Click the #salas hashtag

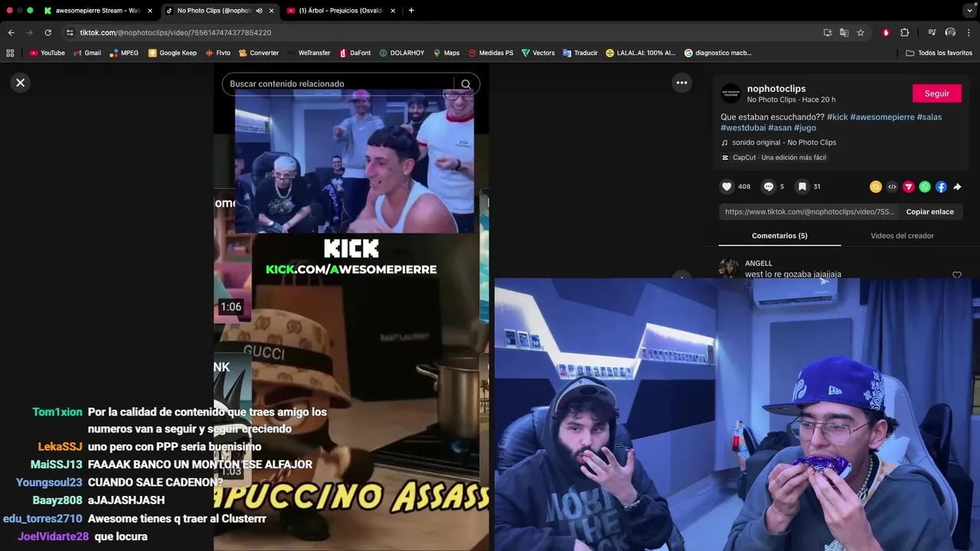(929, 117)
